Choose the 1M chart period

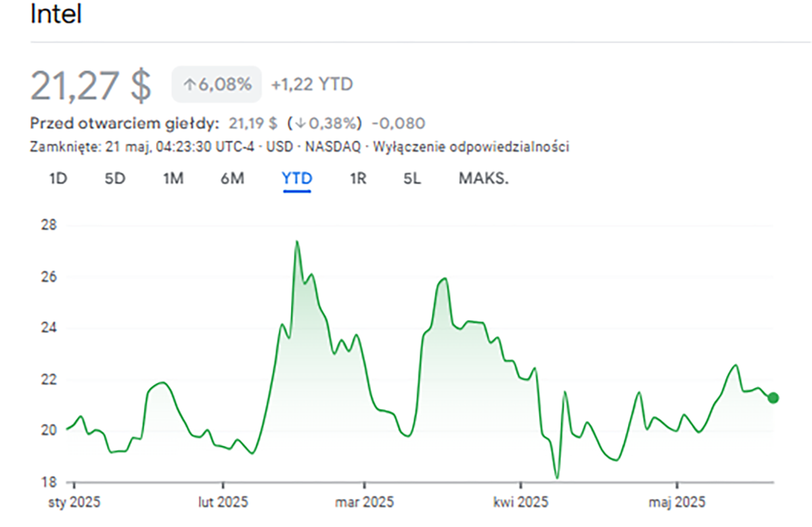(173, 179)
